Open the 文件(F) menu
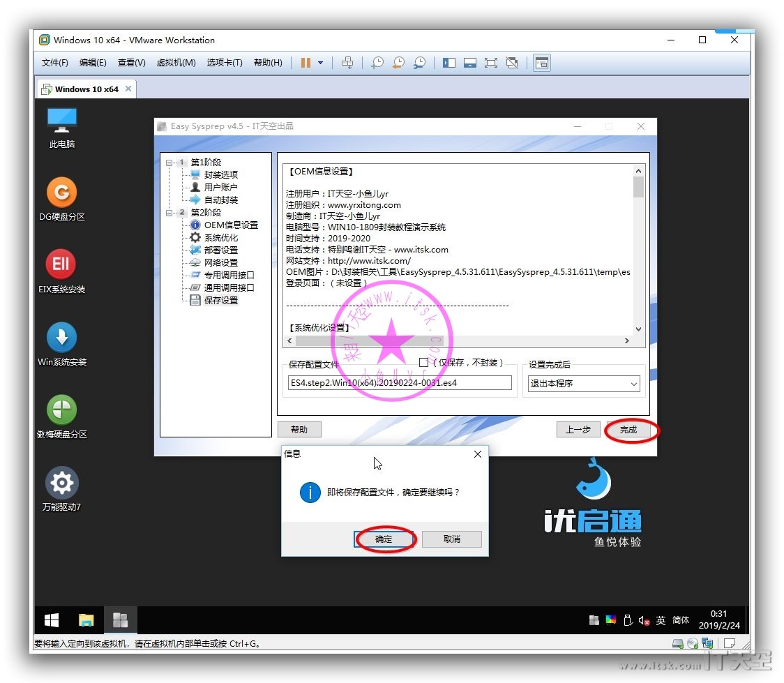This screenshot has height=683, width=784. [x=54, y=63]
